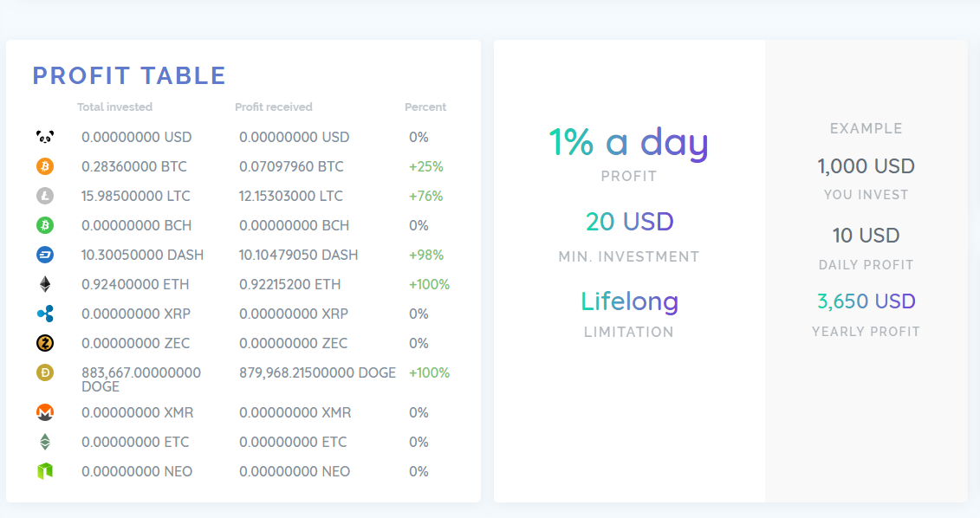The height and width of the screenshot is (518, 980).
Task: Click the PROFIT TABLE heading
Action: point(129,75)
